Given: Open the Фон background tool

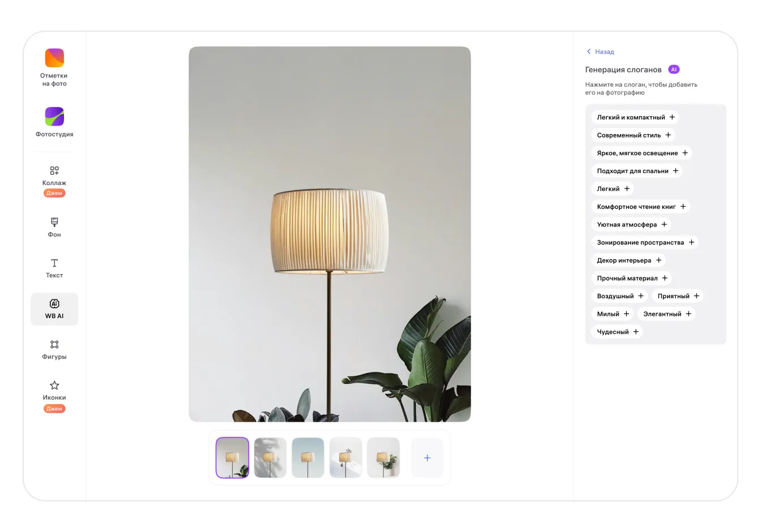Looking at the screenshot, I should tap(54, 227).
